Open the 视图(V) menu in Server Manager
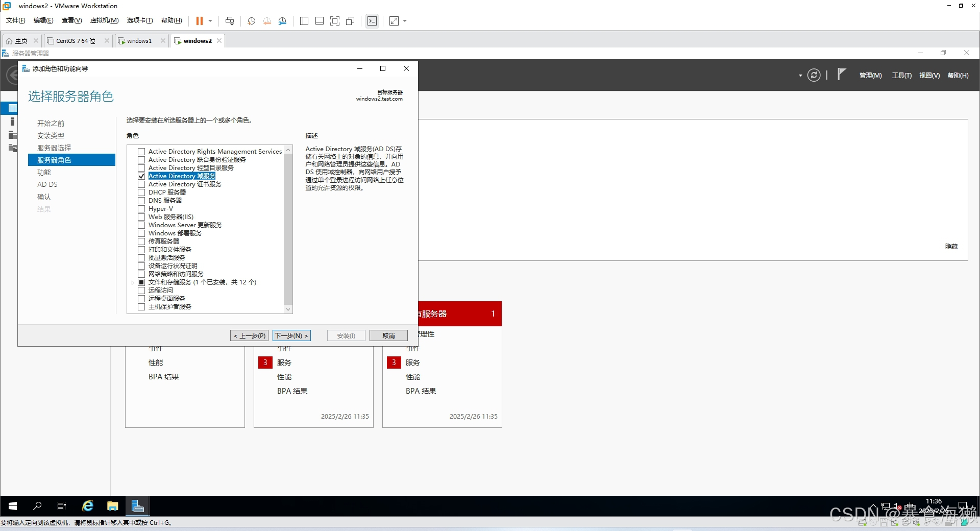This screenshot has height=531, width=980. pos(929,76)
